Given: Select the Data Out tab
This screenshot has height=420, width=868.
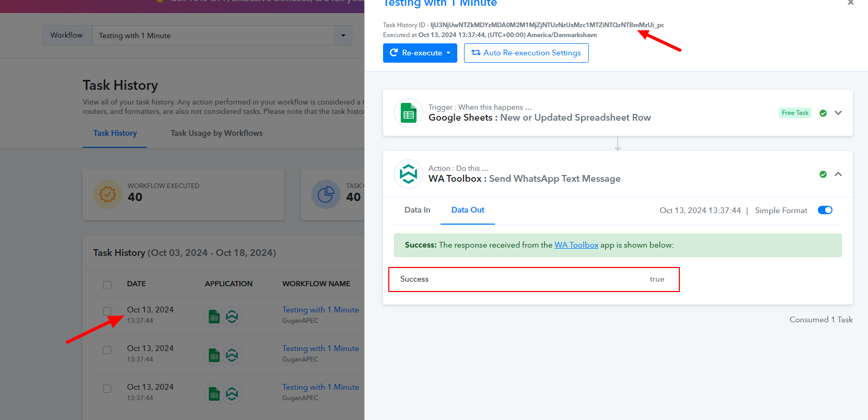Looking at the screenshot, I should pyautogui.click(x=468, y=210).
